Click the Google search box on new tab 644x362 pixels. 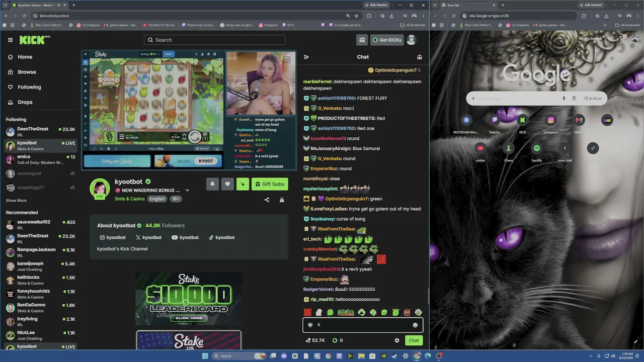tap(537, 99)
